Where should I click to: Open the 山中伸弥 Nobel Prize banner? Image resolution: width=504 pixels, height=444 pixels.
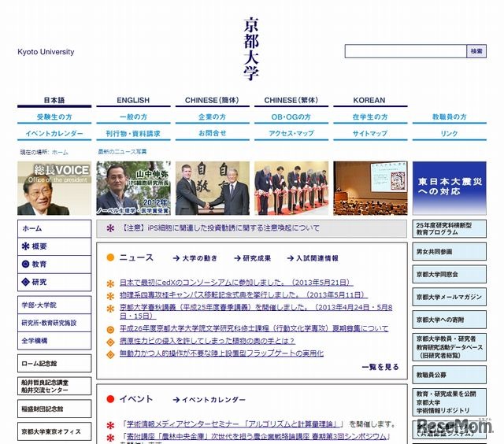click(x=133, y=188)
